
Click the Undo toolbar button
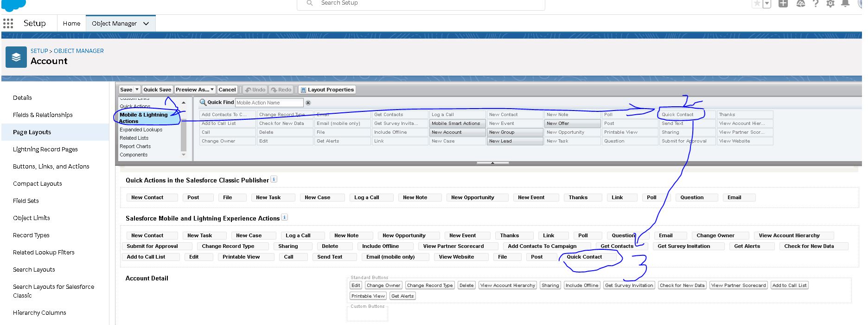255,90
